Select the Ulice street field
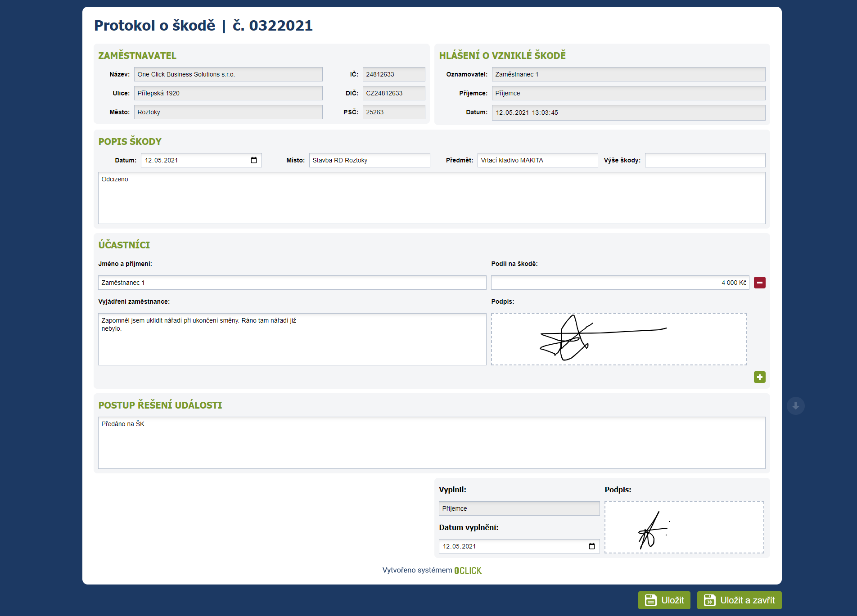 click(228, 93)
